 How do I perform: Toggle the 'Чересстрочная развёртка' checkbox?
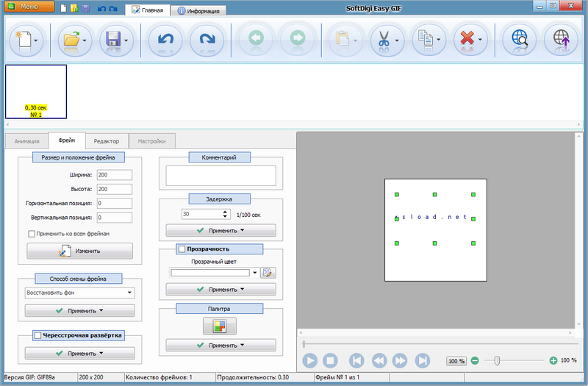[x=38, y=335]
